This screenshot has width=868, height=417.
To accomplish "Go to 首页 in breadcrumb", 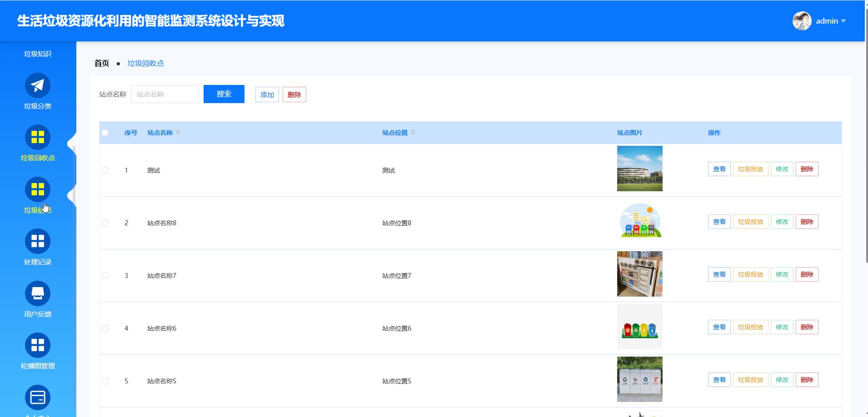I will [x=102, y=64].
